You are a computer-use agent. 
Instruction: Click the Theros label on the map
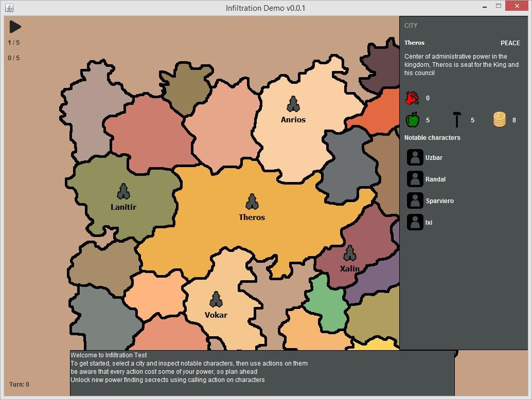(252, 217)
